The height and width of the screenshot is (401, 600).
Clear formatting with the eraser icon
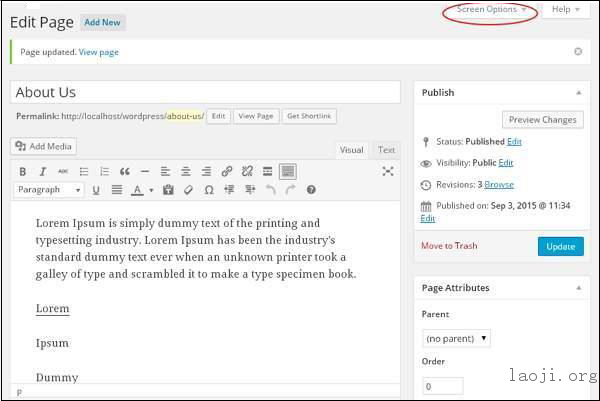[x=188, y=190]
